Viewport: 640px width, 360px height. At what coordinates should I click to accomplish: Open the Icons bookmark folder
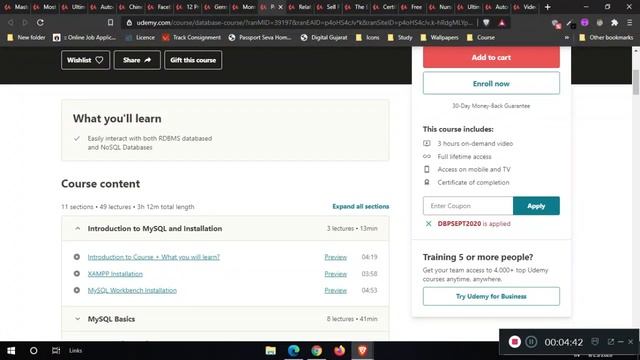[x=367, y=37]
